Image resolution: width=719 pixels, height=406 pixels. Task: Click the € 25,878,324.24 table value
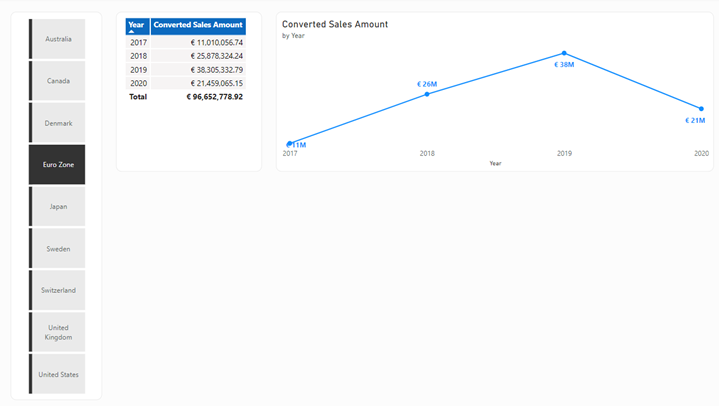point(216,56)
